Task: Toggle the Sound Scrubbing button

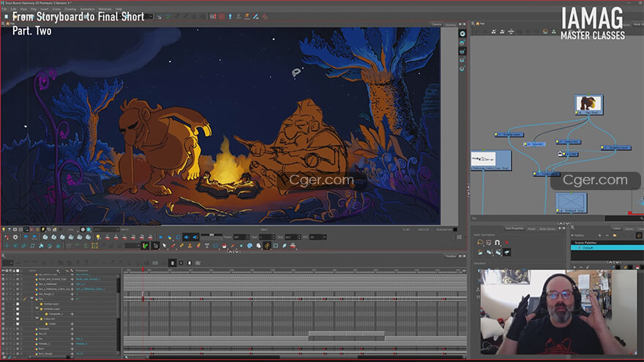Action: pos(195,237)
